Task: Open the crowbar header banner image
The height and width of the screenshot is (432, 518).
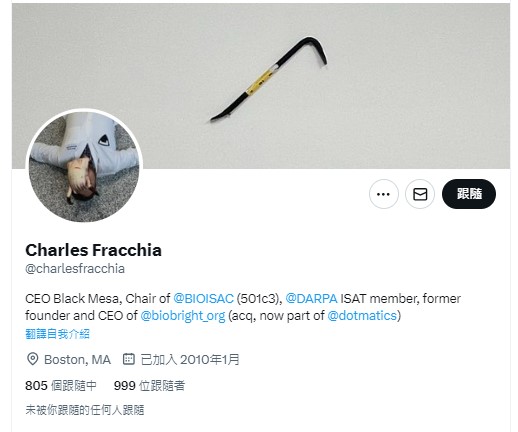Action: coord(261,86)
